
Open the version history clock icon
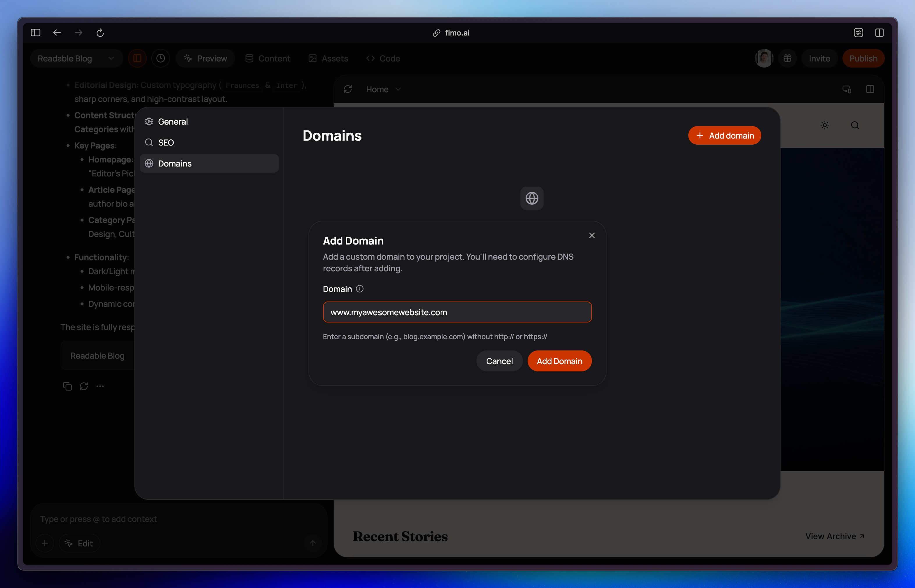coord(160,59)
